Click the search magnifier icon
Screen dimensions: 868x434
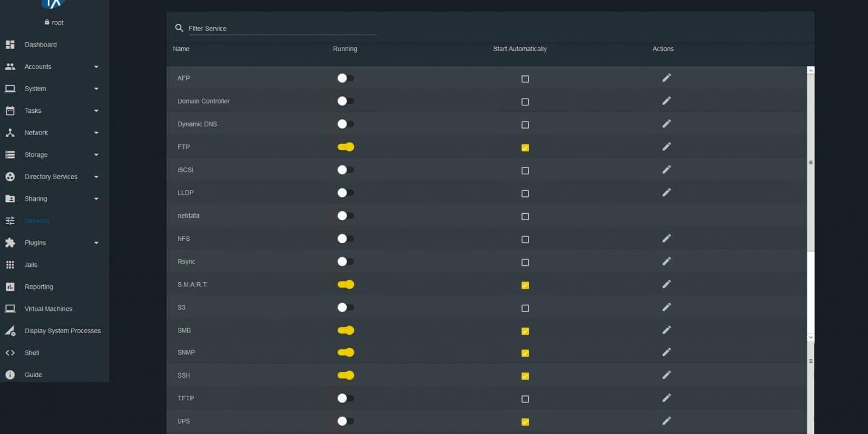[x=179, y=28]
